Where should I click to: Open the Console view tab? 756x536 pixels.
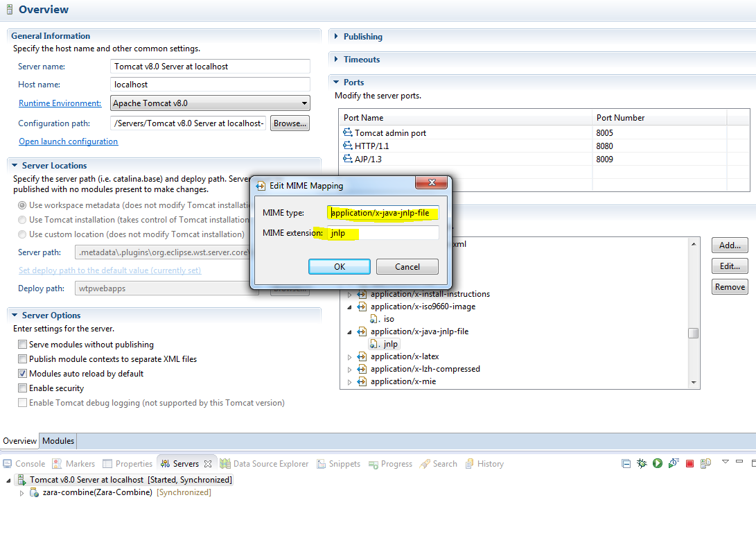[x=24, y=464]
